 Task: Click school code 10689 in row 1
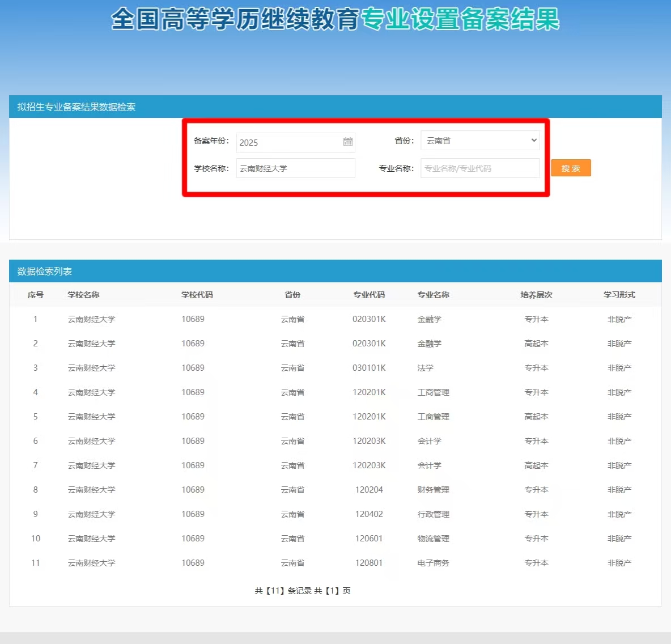193,319
